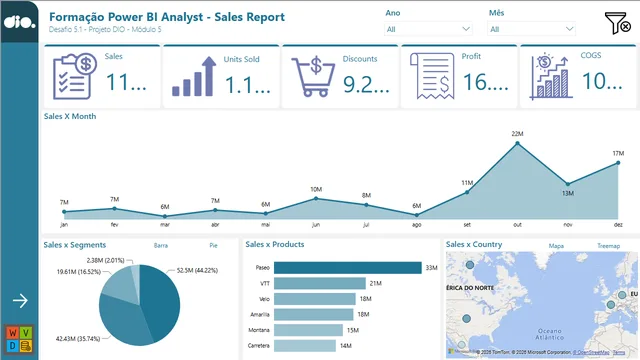Open the Ano dropdown
640x360 pixels.
point(428,29)
